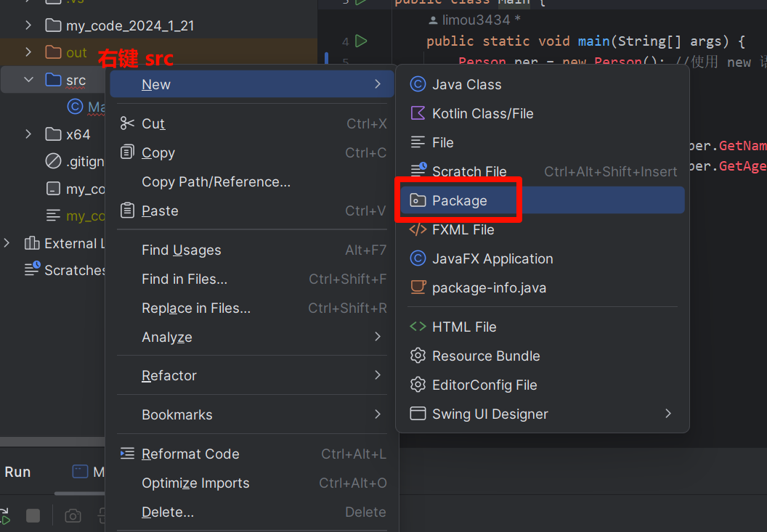
Task: Click the Java Class icon in the submenu
Action: click(x=418, y=85)
